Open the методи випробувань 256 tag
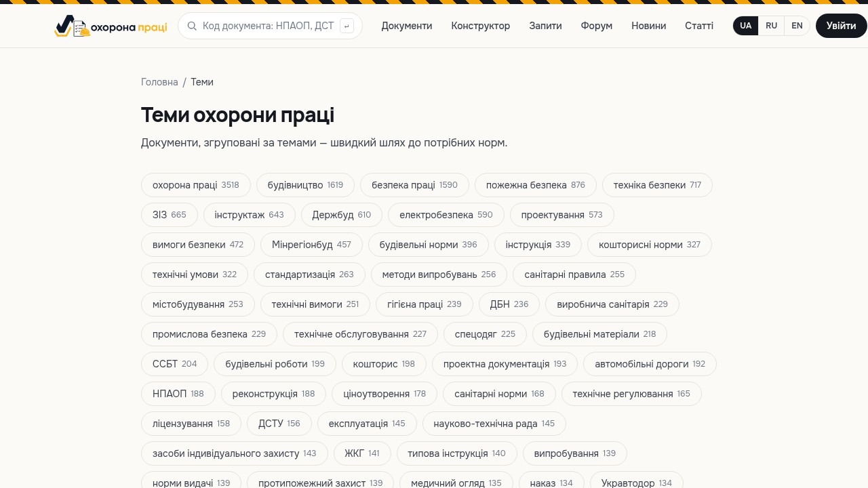The image size is (868, 488). pyautogui.click(x=439, y=274)
